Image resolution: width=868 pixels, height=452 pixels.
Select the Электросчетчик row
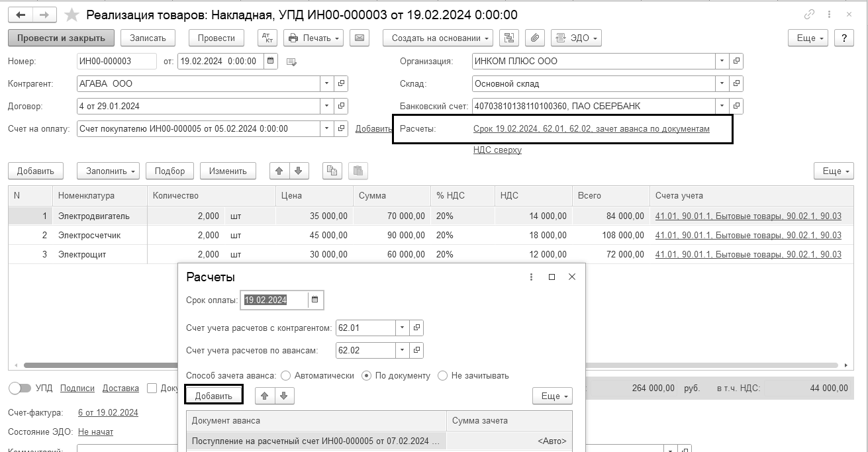[430, 235]
